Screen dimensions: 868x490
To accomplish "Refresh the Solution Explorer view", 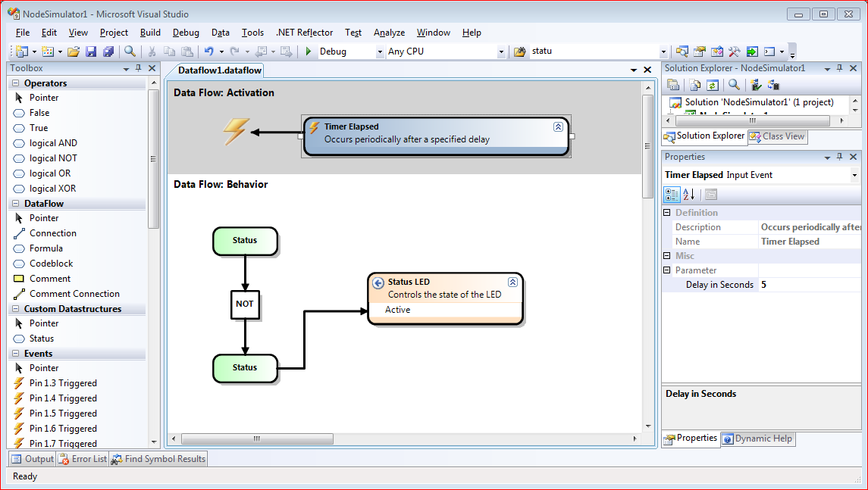I will (713, 85).
